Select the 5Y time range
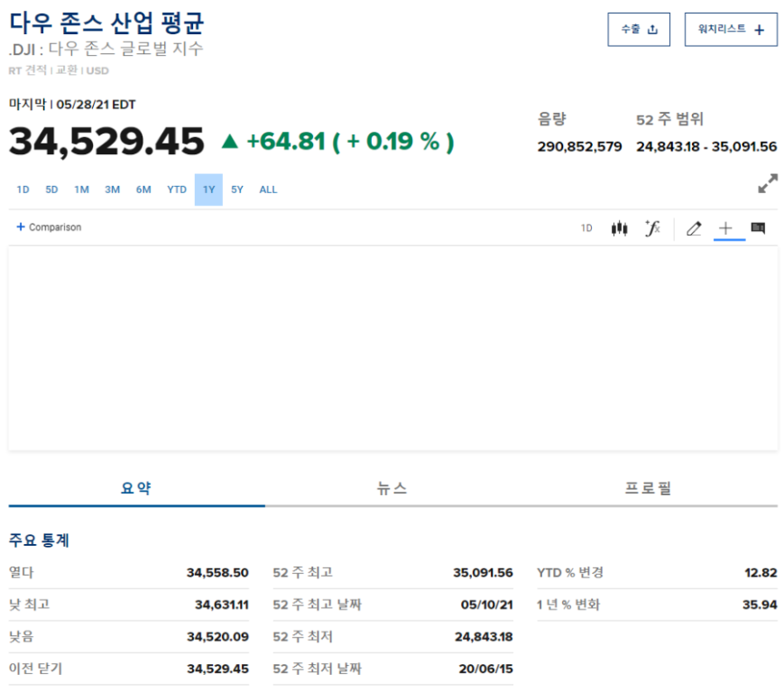Image resolution: width=784 pixels, height=692 pixels. (x=237, y=189)
